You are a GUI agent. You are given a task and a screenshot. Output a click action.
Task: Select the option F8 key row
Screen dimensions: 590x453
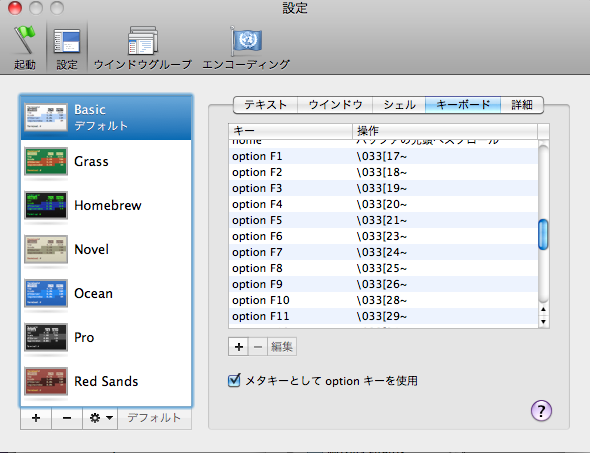383,268
